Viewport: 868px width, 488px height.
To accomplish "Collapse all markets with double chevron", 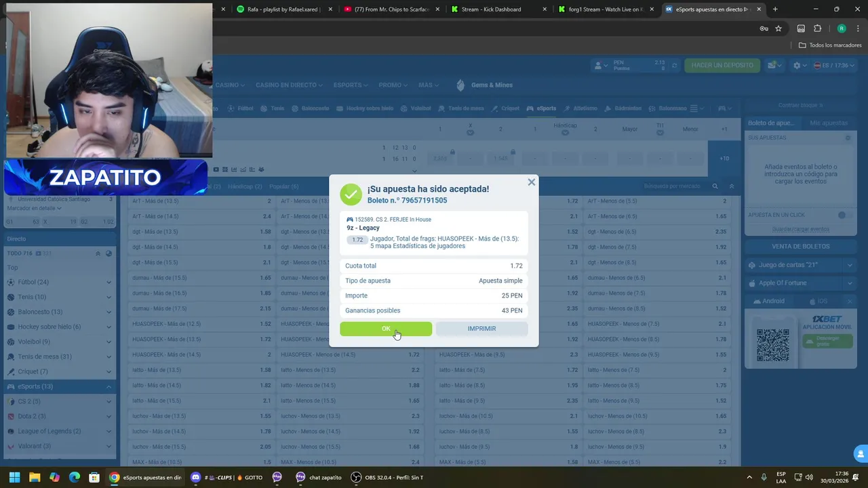I will click(732, 186).
